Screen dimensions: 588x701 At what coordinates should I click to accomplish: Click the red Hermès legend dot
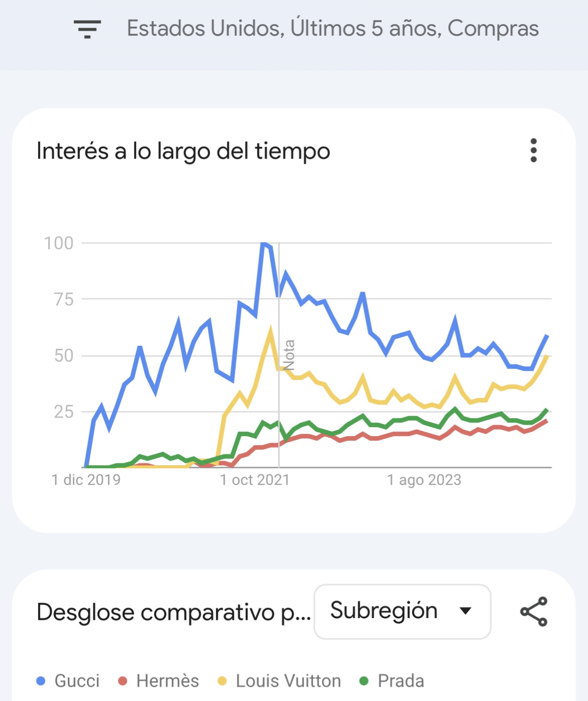(x=123, y=681)
